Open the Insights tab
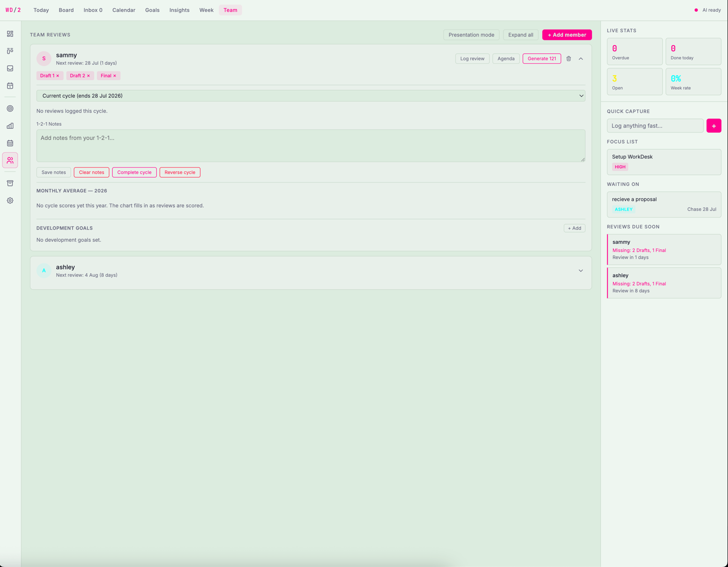The image size is (728, 567). coord(180,10)
